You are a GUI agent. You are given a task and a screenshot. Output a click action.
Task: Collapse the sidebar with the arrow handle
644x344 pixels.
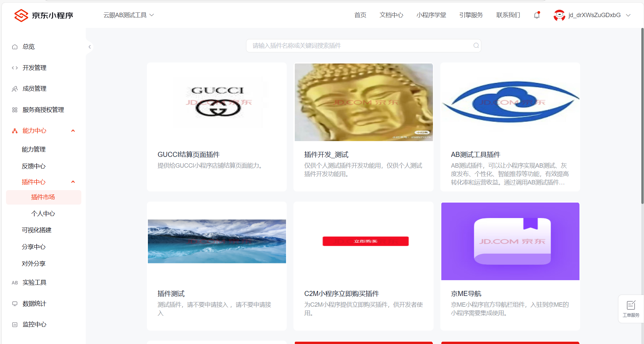(90, 47)
